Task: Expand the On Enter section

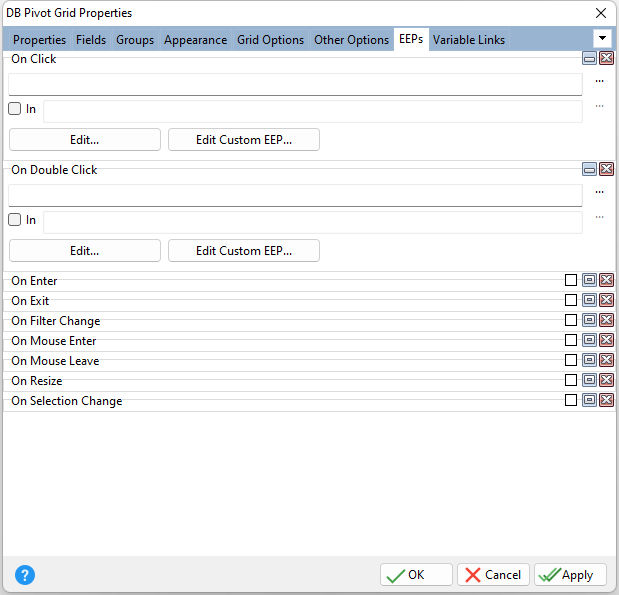Action: pos(589,280)
